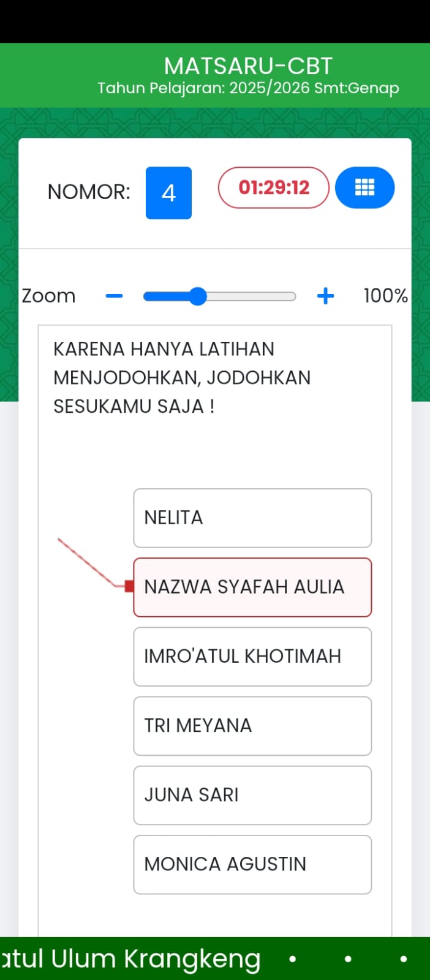Click the MATSARU-CBT header title
Screen dimensions: 430x980
click(248, 66)
